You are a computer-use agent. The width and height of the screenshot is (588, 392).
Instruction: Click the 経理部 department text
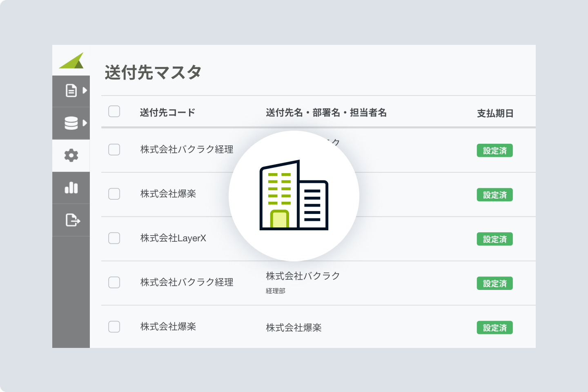tap(276, 291)
